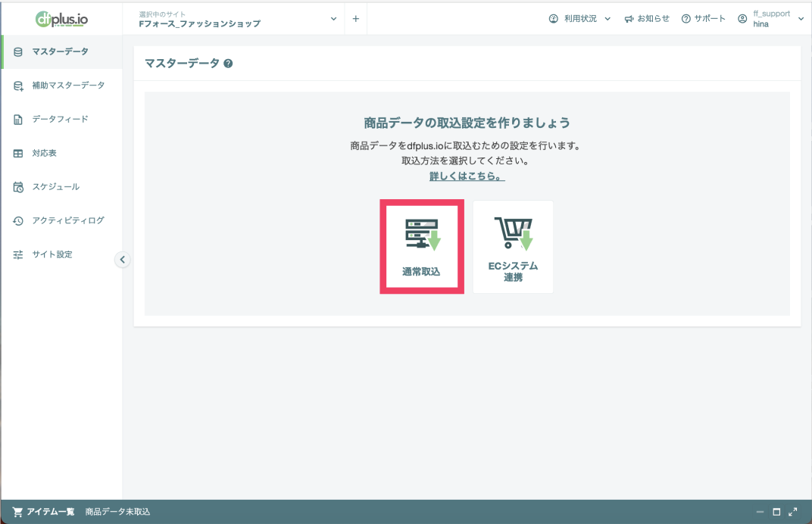Click the スケジュール calendar icon
812x524 pixels.
18,187
